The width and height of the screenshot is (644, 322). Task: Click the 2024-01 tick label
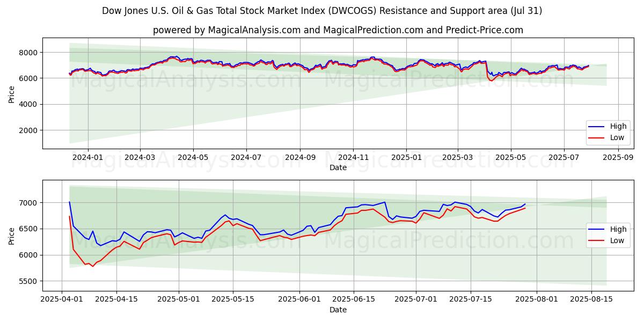(x=87, y=157)
